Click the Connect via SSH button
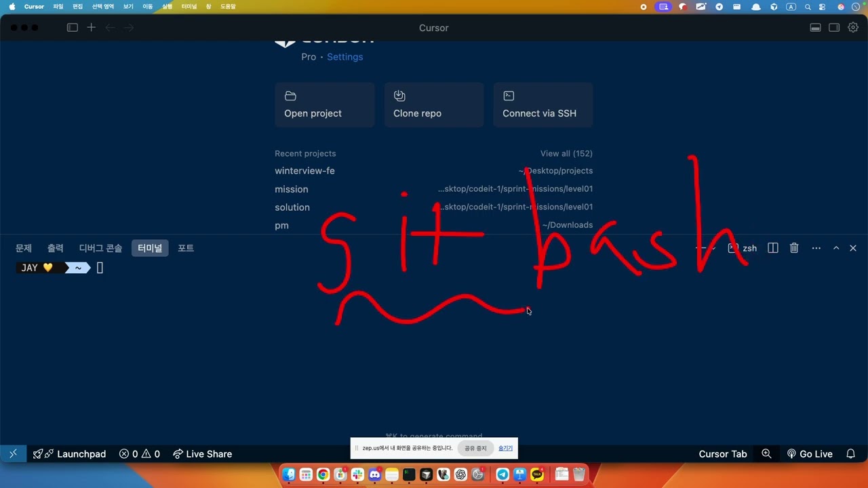Image resolution: width=868 pixels, height=488 pixels. (543, 105)
